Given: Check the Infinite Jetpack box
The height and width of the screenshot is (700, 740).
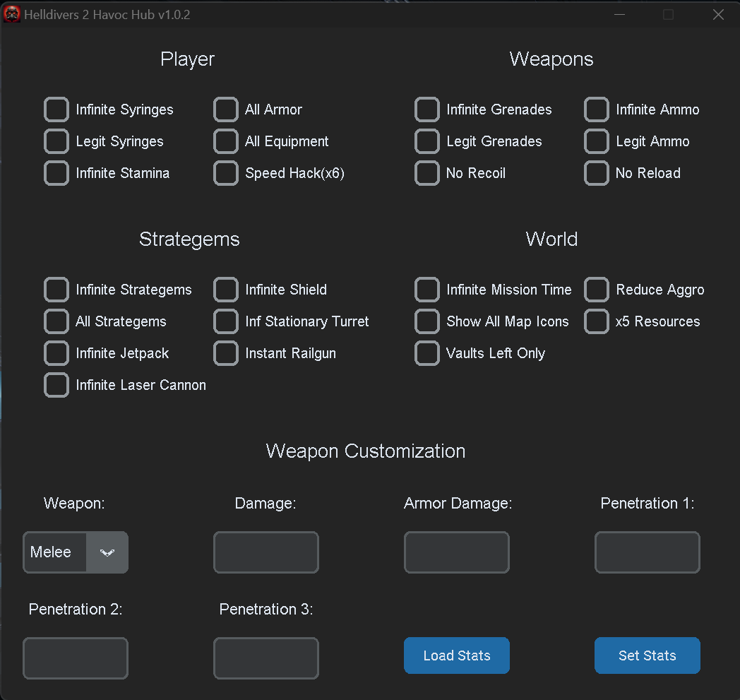Looking at the screenshot, I should tap(56, 353).
